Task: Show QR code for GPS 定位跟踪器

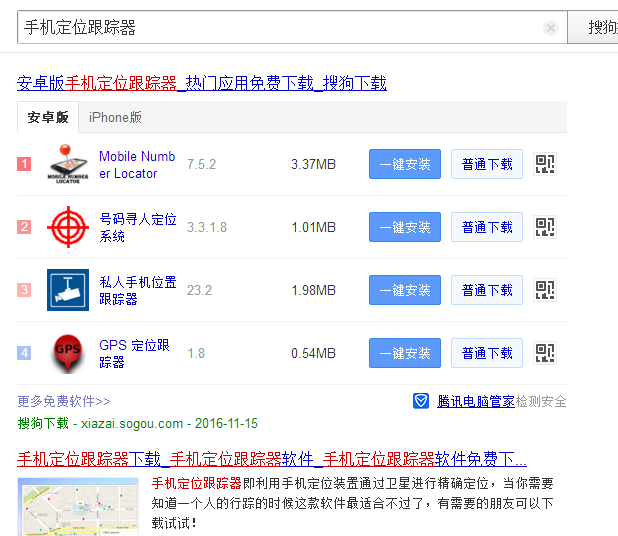Action: [x=545, y=353]
